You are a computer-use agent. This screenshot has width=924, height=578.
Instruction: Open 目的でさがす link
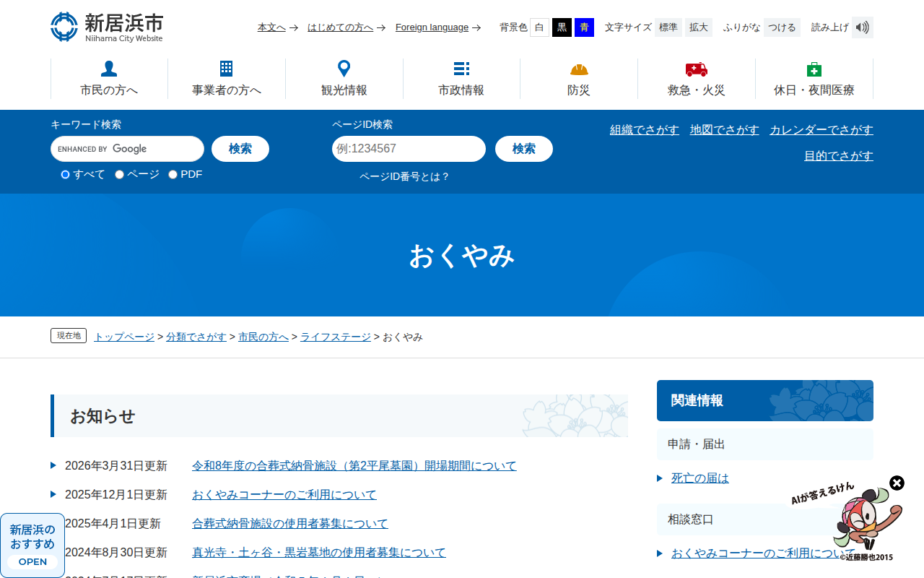(839, 156)
